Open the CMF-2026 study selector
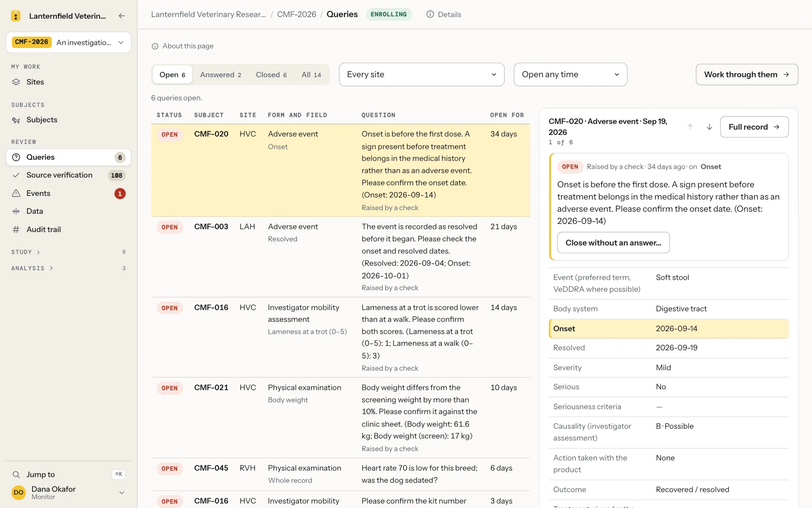 coord(68,42)
